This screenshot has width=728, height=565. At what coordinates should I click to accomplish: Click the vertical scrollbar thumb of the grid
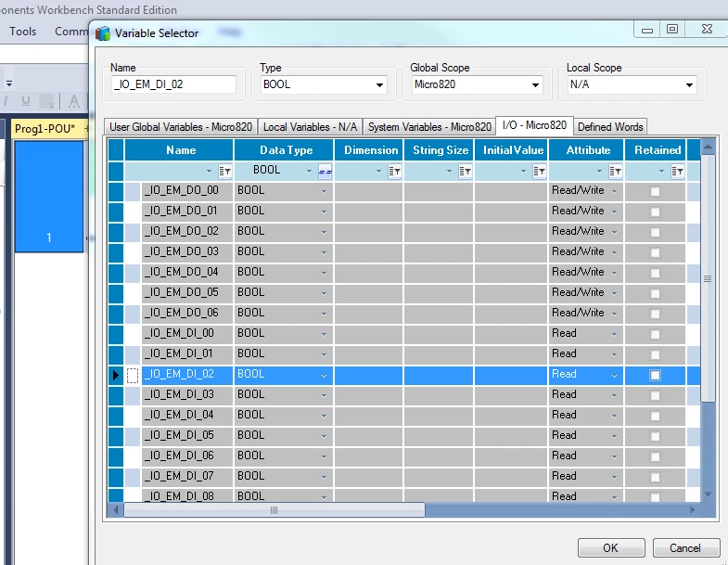[708, 278]
